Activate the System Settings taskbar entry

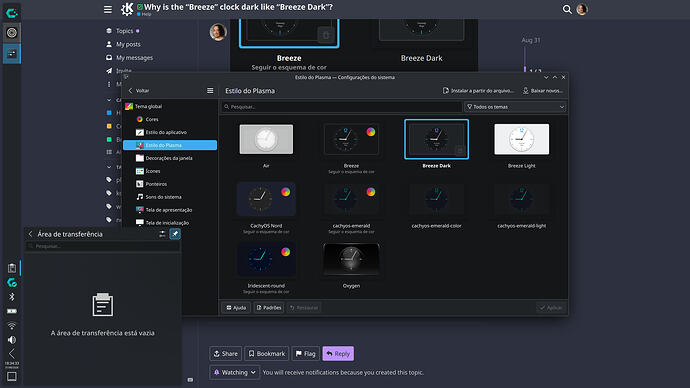(12, 53)
